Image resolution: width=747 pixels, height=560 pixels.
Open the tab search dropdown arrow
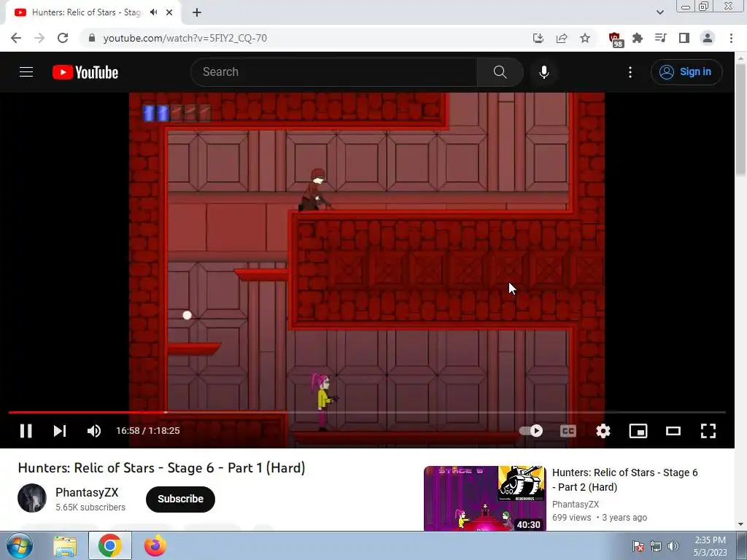659,12
